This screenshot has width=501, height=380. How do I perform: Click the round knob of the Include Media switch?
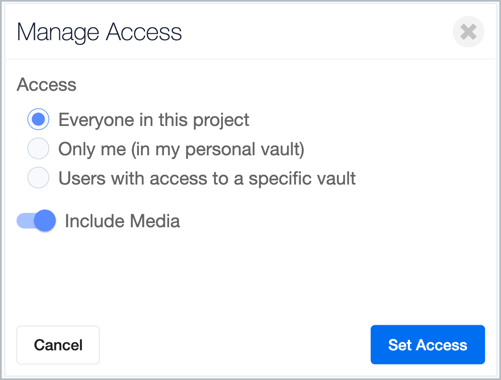[45, 221]
